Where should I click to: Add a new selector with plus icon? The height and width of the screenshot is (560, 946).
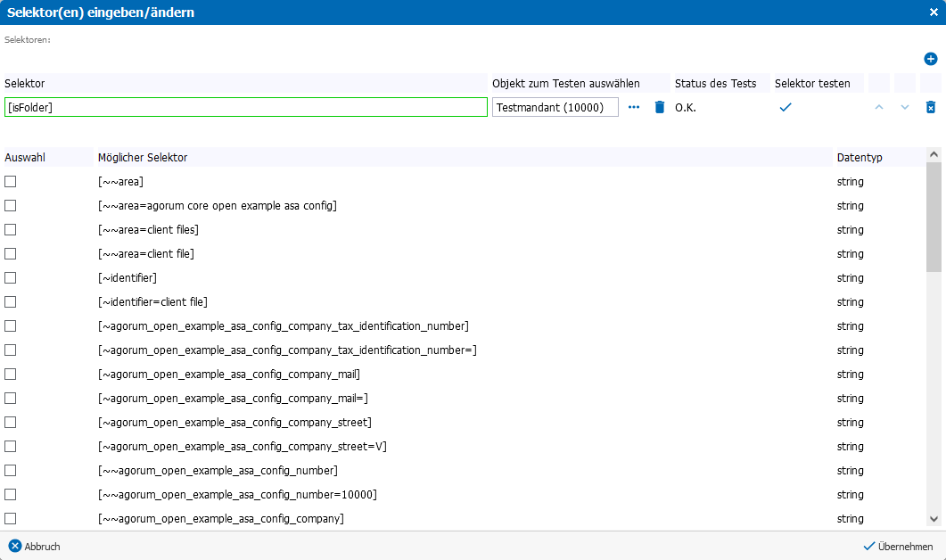930,59
